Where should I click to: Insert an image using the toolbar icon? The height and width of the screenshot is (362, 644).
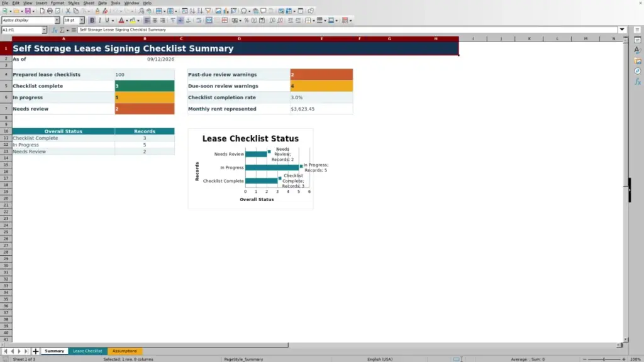tap(218, 11)
